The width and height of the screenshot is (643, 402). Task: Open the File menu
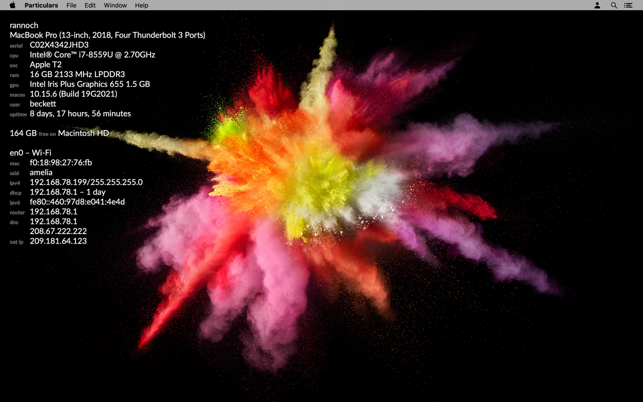coord(71,5)
